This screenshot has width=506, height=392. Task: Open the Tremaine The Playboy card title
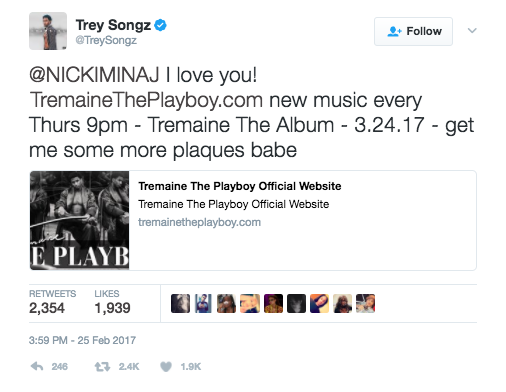coord(240,186)
